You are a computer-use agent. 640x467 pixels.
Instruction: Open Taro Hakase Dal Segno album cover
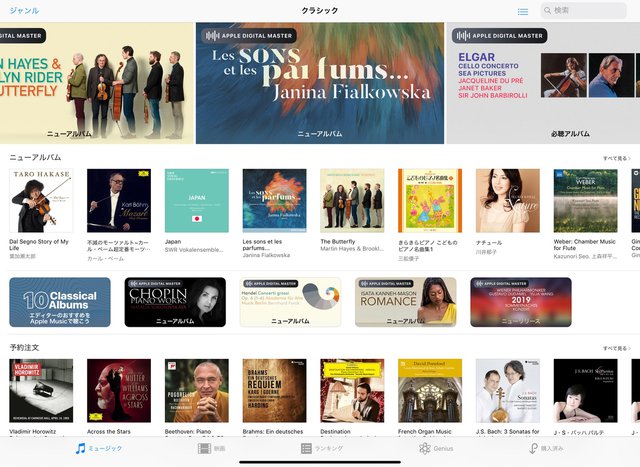click(x=41, y=200)
